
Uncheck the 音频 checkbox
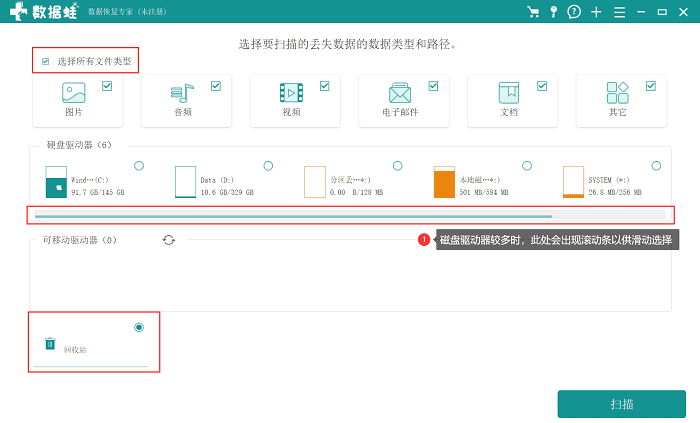(216, 86)
